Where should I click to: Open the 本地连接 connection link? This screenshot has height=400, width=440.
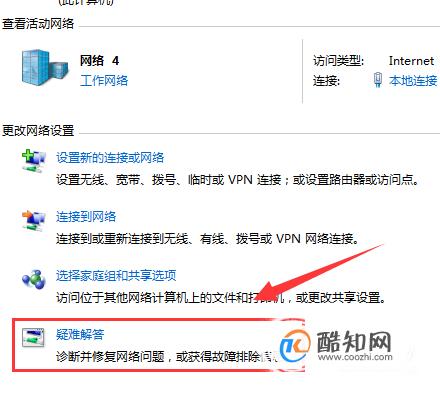point(413,81)
